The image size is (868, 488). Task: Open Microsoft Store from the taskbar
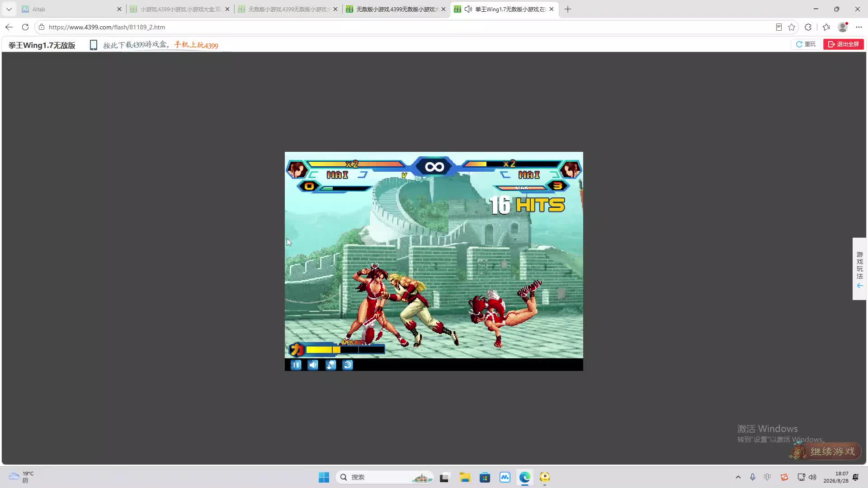(485, 477)
